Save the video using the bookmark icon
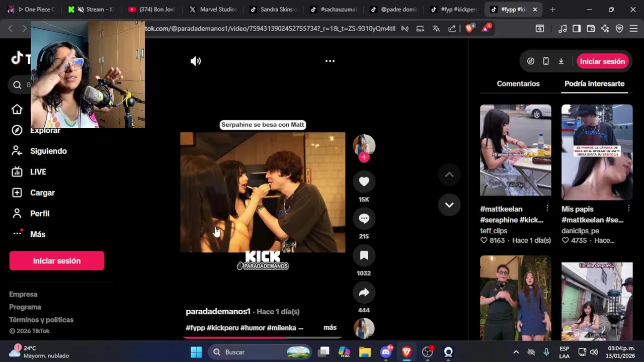The height and width of the screenshot is (362, 644). [x=364, y=255]
